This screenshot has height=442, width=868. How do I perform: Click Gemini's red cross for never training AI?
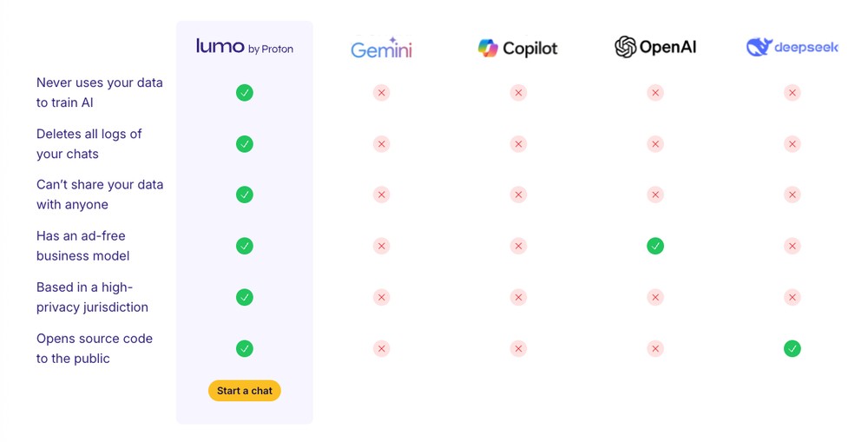(x=381, y=93)
